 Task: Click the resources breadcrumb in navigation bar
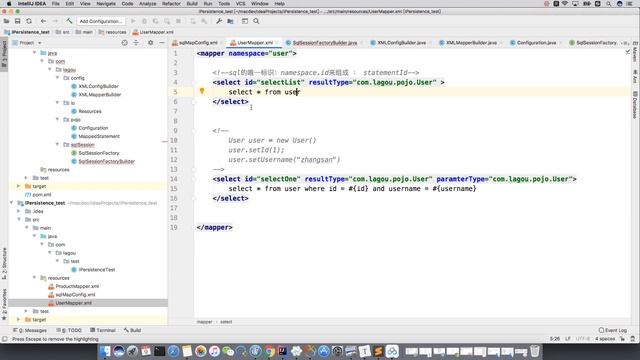click(113, 32)
